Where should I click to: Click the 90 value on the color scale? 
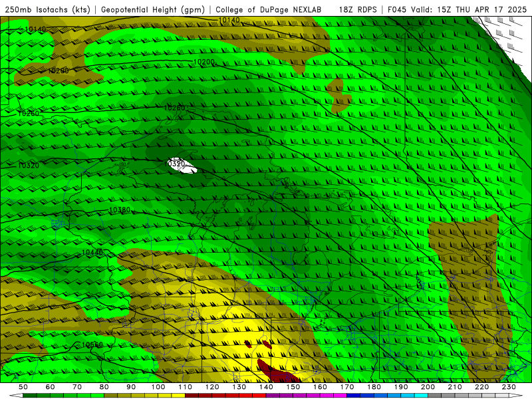click(131, 387)
